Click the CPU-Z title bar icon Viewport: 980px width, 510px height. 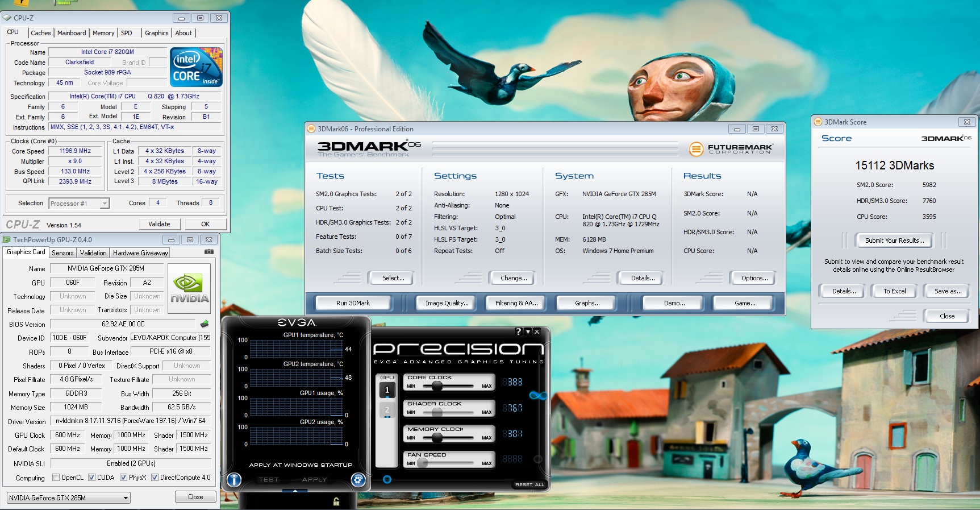(7, 18)
